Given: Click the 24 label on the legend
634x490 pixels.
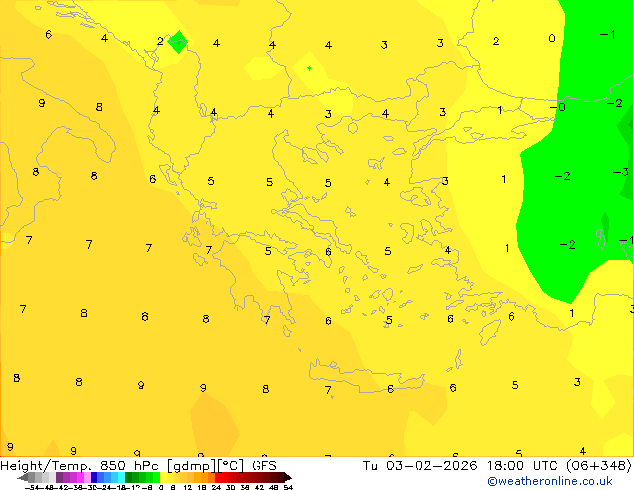Looking at the screenshot, I should pos(216,487).
